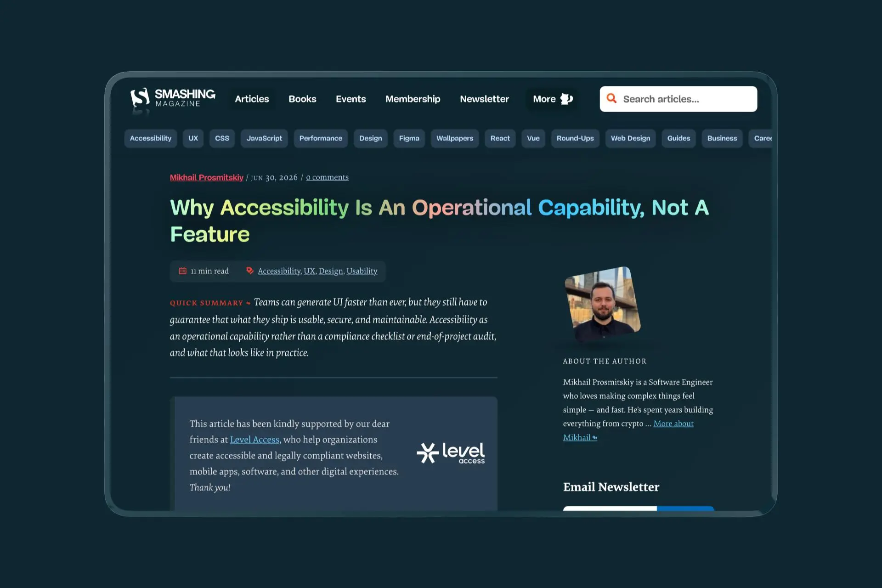Select the JavaScript category chip

click(264, 138)
